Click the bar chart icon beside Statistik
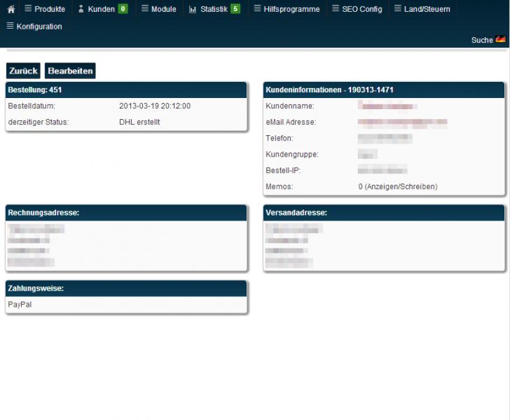The height and width of the screenshot is (420, 510). pyautogui.click(x=193, y=9)
